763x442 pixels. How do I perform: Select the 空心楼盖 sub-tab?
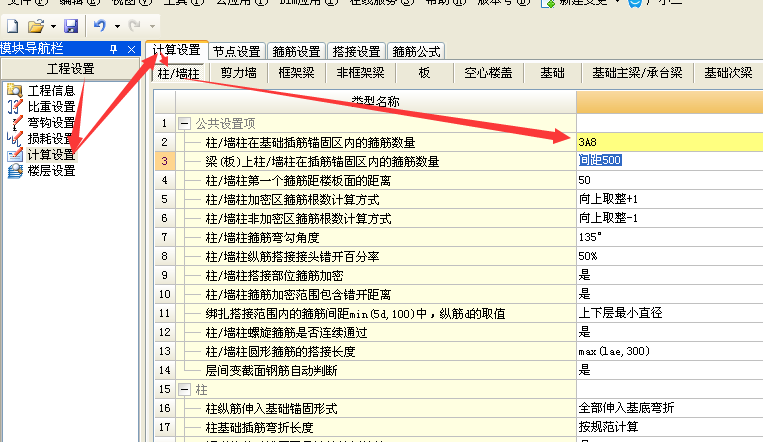(488, 73)
